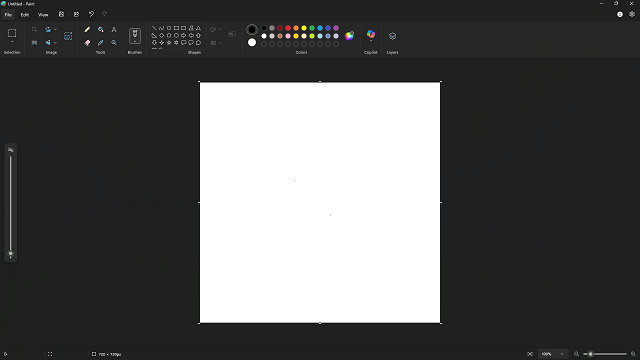Click the zoom out magnifier icon
This screenshot has height=360, width=640.
[576, 354]
